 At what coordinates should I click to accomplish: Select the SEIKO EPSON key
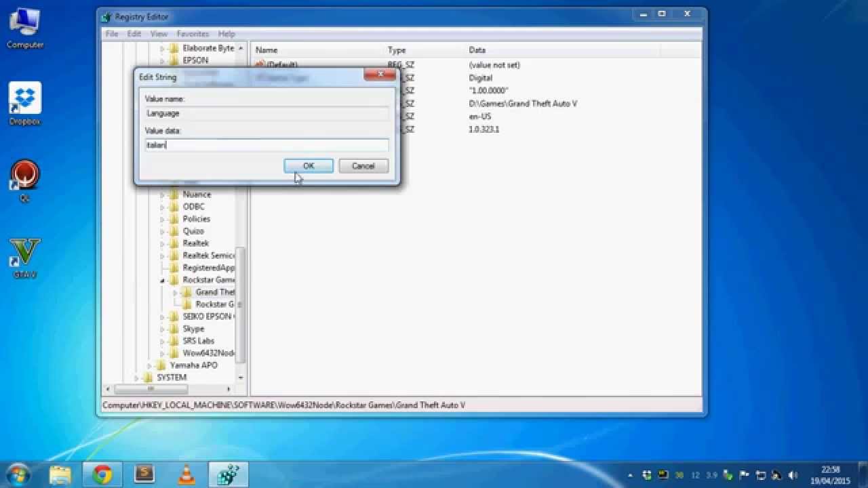click(208, 317)
